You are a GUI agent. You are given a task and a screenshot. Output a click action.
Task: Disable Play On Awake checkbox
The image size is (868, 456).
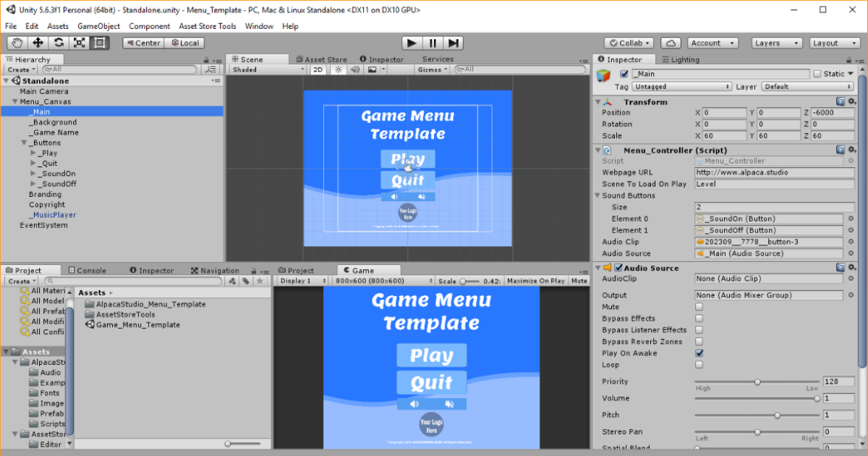pyautogui.click(x=699, y=353)
